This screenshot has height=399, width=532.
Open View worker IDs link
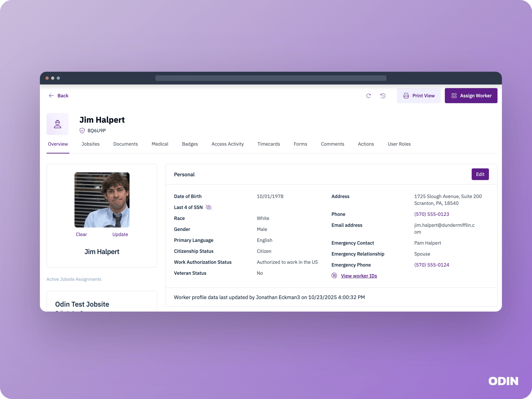359,276
